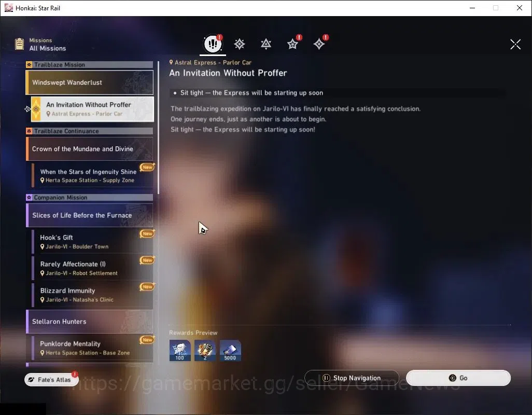Click the Rewards Preview label
532x415 pixels.
click(x=193, y=333)
